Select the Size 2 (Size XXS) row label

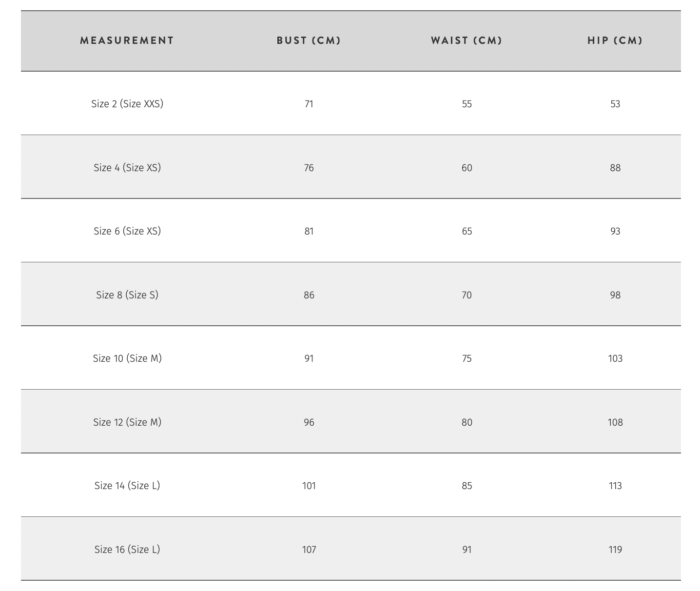click(x=127, y=104)
